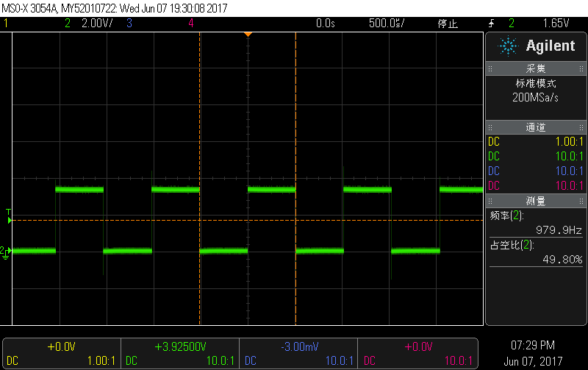Click the pink +0.0V channel 4 offset softkey

click(x=417, y=354)
